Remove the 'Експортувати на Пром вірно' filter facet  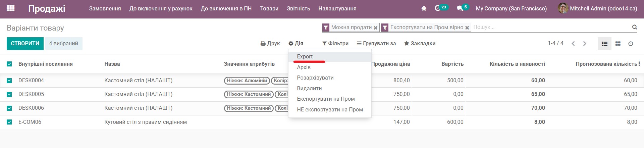click(x=467, y=28)
